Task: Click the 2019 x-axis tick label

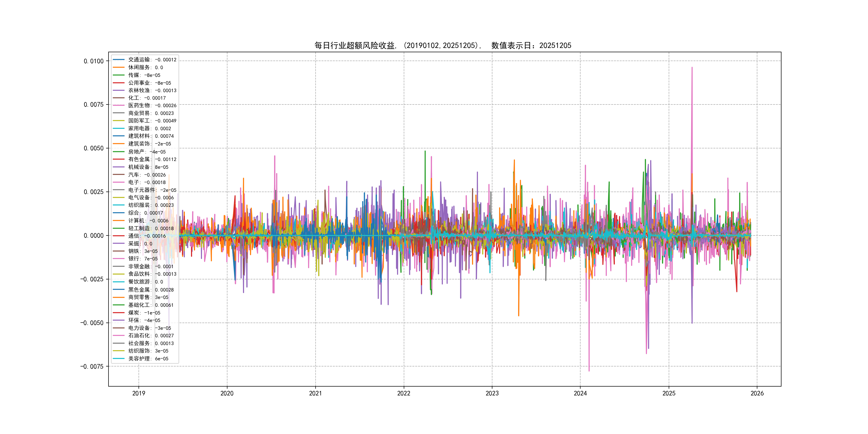Action: pyautogui.click(x=139, y=393)
